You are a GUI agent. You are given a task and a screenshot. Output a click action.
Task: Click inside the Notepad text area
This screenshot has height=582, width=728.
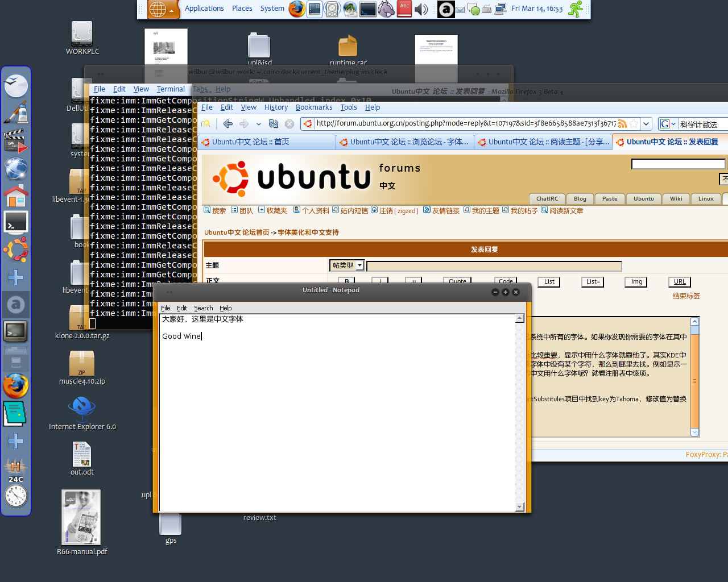pyautogui.click(x=337, y=412)
